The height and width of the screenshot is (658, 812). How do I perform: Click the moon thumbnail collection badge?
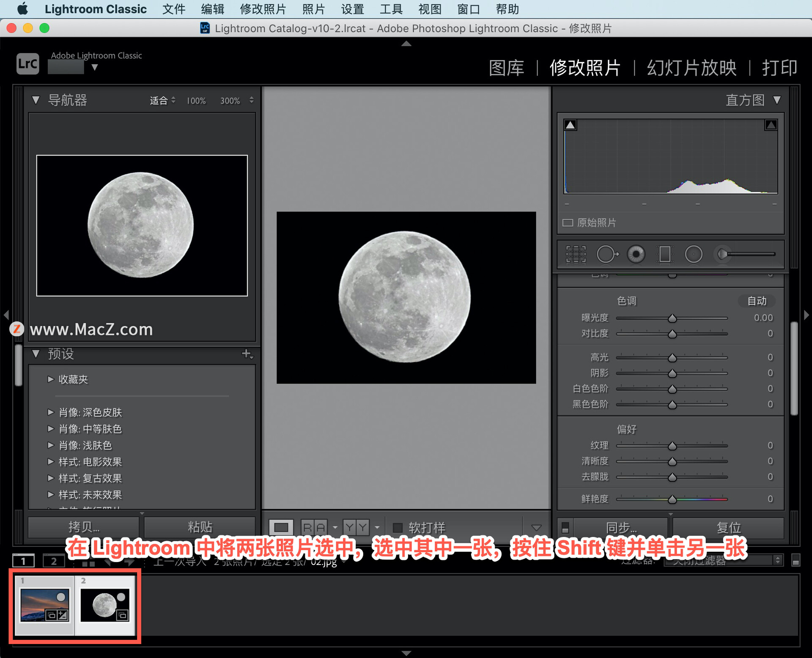123,615
